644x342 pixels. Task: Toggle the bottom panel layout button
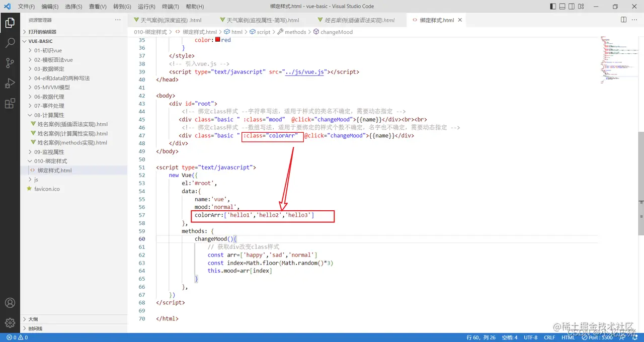563,7
